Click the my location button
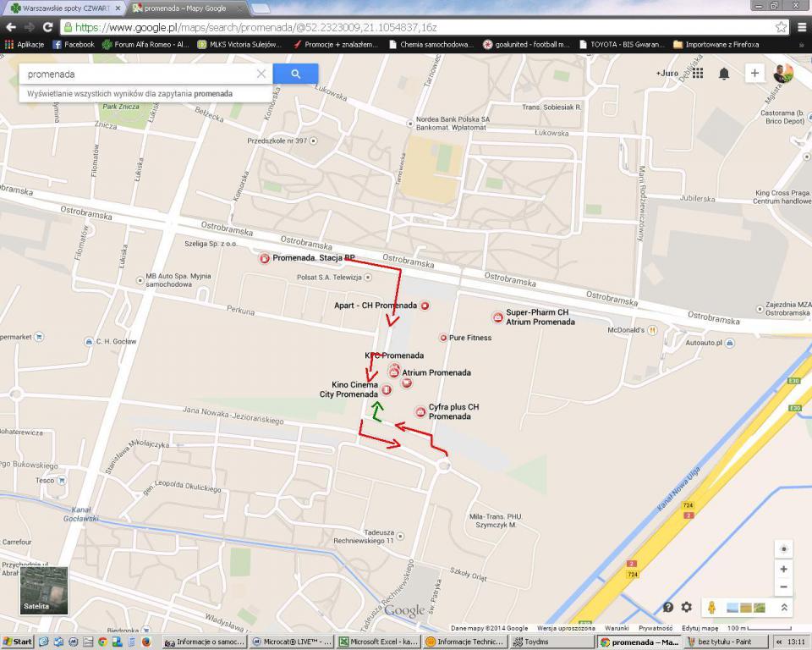Screen dimensions: 812x650 tap(783, 549)
